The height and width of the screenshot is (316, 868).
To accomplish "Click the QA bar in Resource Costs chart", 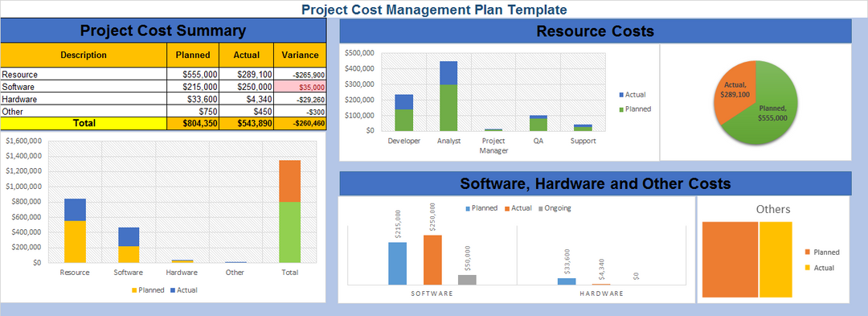I will (538, 123).
